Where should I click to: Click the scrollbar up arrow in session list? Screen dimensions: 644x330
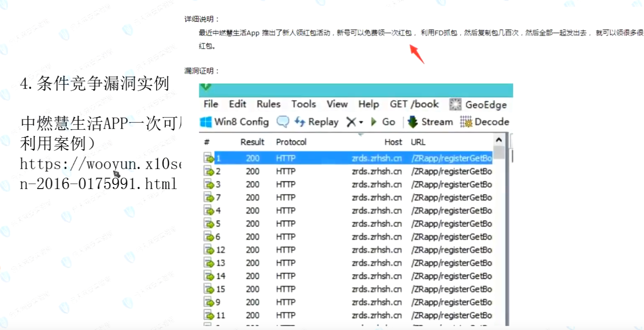pyautogui.click(x=499, y=140)
